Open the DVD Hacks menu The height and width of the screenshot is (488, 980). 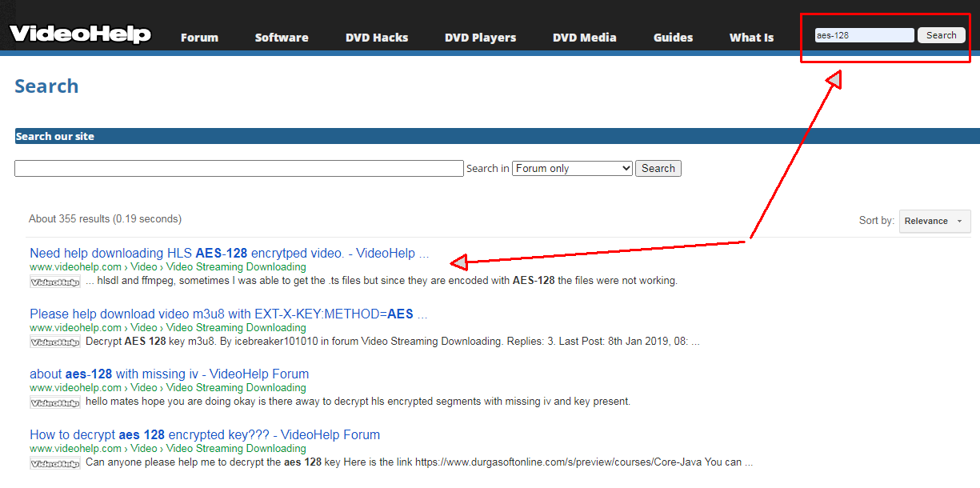click(x=377, y=38)
